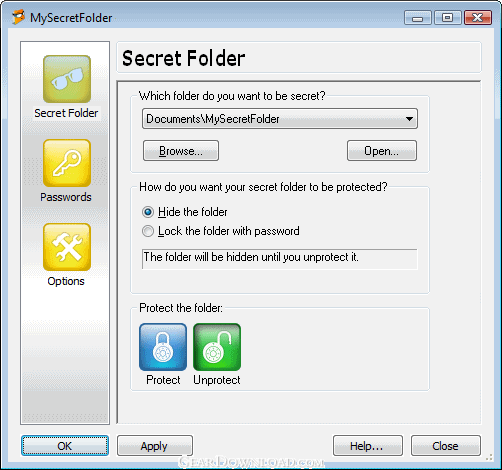Select the Hide the folder radio button
Screen dimensions: 502x470
coord(148,212)
